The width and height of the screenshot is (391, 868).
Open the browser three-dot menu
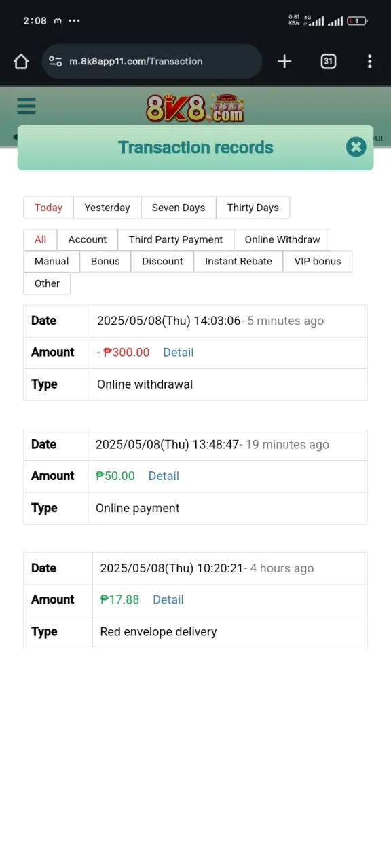(369, 62)
